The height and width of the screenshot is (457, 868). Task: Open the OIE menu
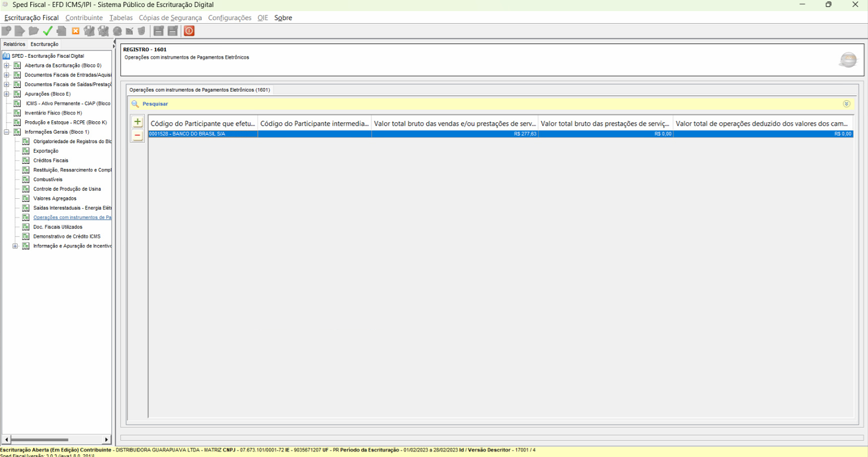point(263,17)
